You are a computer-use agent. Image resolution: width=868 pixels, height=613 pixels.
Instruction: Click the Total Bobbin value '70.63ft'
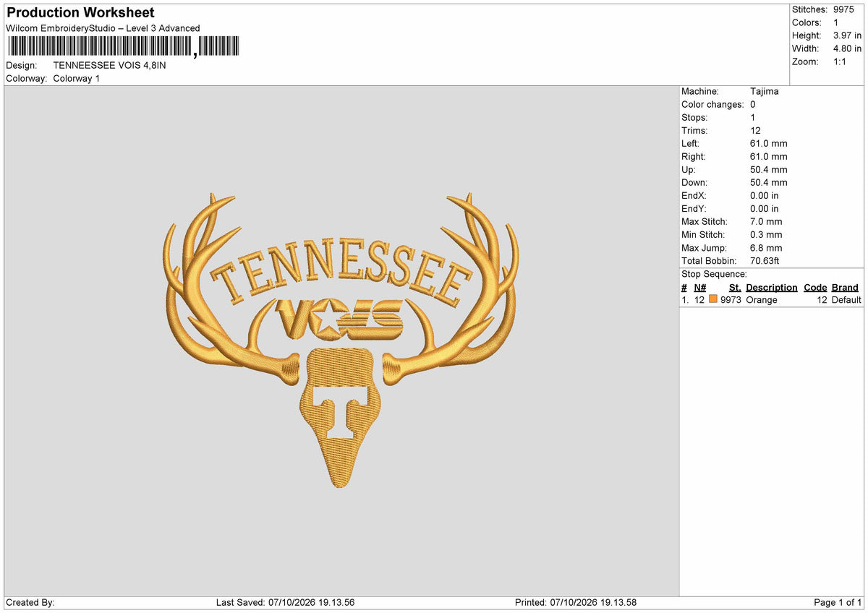pyautogui.click(x=766, y=261)
